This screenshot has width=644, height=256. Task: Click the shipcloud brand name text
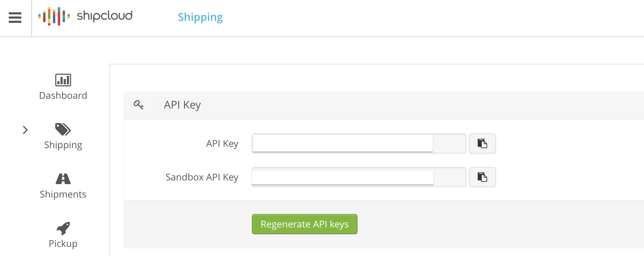pyautogui.click(x=105, y=16)
